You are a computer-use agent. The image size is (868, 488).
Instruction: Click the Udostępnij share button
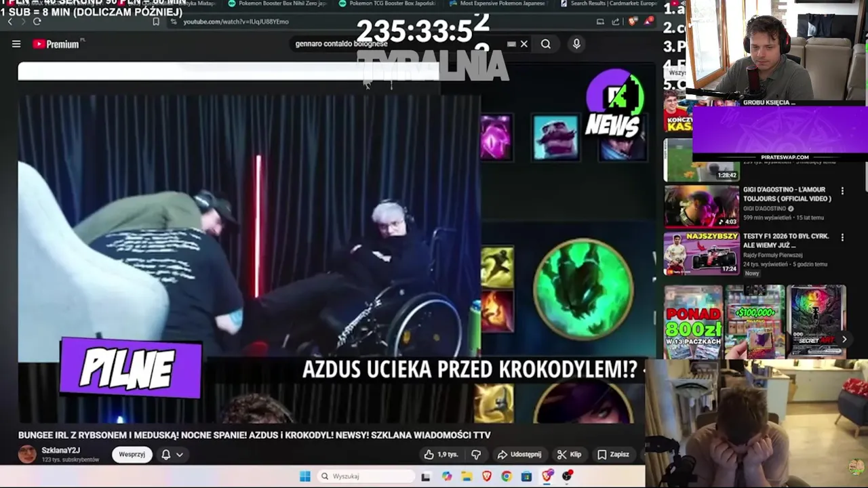[x=519, y=455]
